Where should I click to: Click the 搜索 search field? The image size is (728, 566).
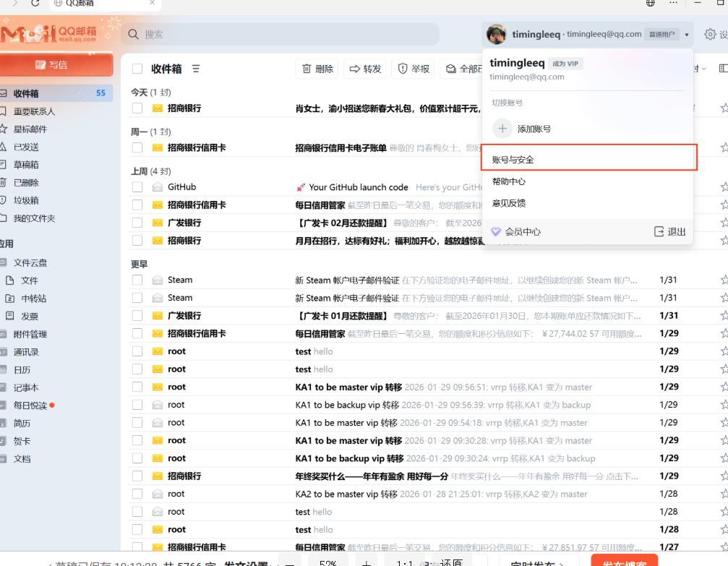[281, 35]
